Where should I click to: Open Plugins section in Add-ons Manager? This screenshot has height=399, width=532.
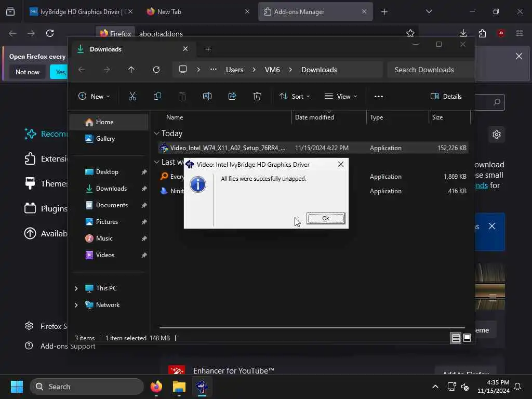(x=46, y=209)
